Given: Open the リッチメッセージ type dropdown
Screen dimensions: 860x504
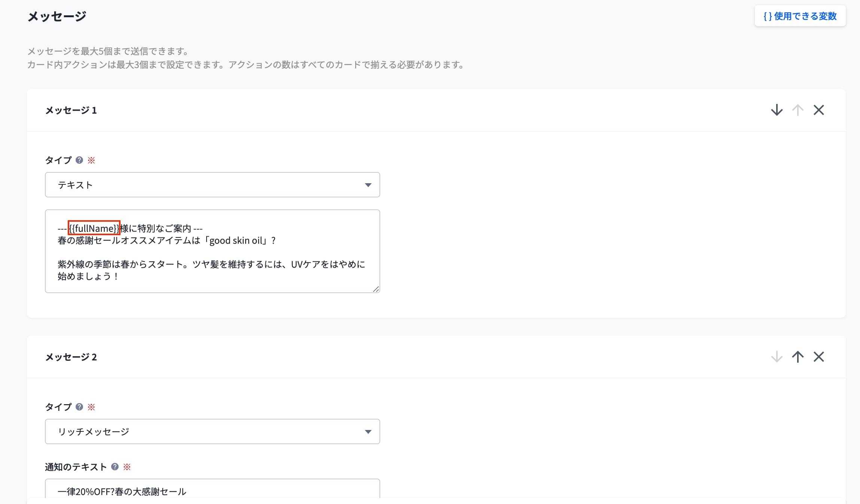Looking at the screenshot, I should pyautogui.click(x=212, y=431).
